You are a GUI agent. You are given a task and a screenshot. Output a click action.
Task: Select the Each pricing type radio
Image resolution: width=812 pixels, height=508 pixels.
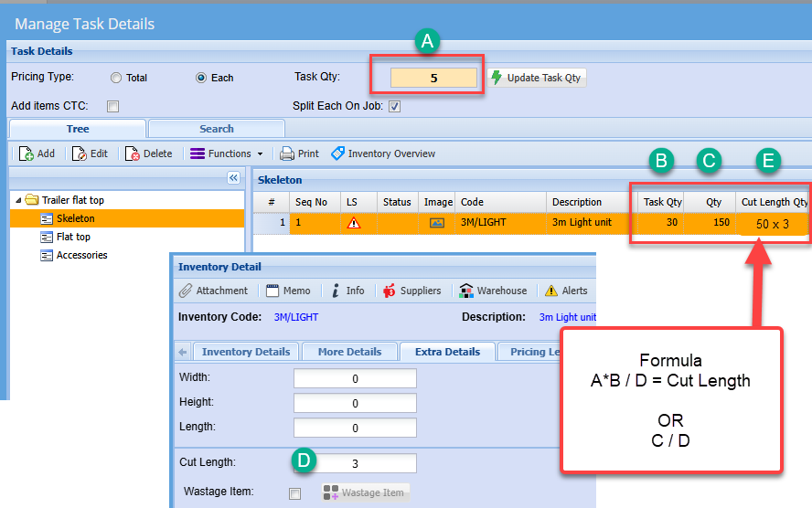click(201, 78)
